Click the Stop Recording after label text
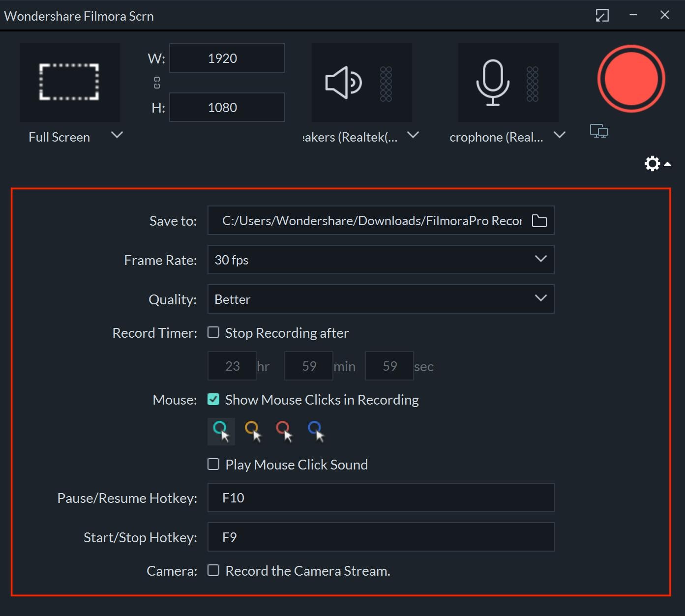The height and width of the screenshot is (616, 685). pos(287,333)
